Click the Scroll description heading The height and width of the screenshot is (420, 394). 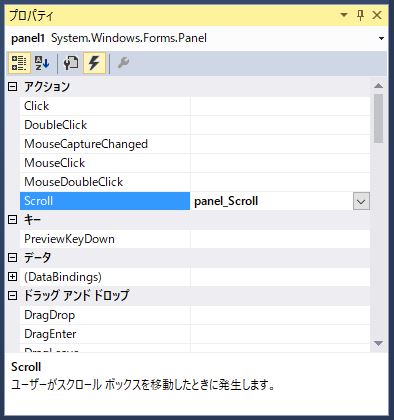tap(26, 367)
